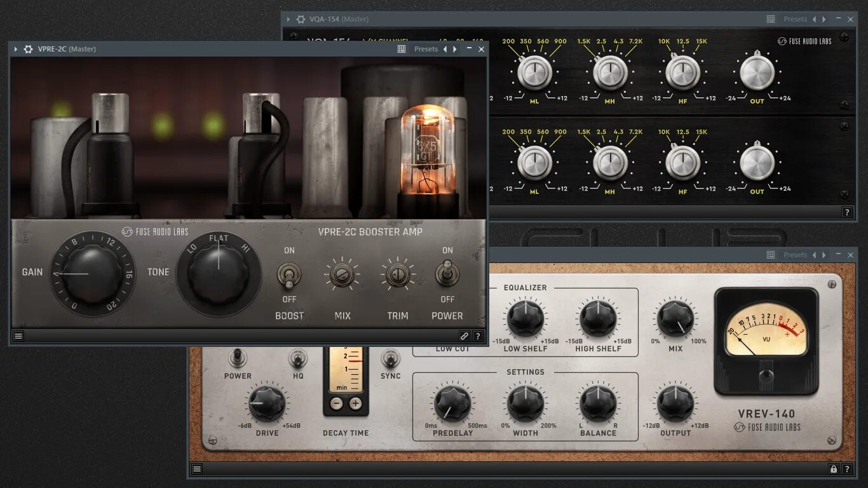Viewport: 868px width, 488px height.
Task: Click VQA-154 bottom channel OUT knob
Action: point(757,163)
